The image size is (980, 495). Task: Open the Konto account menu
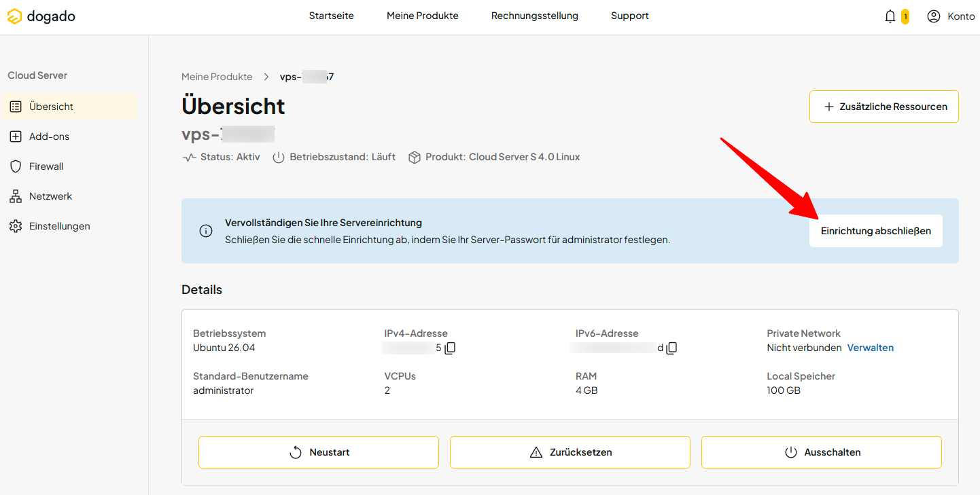(951, 16)
